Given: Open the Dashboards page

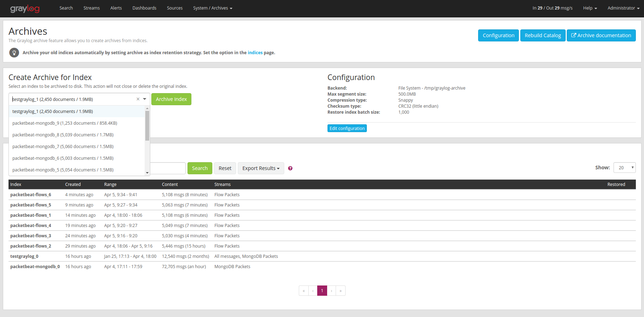Looking at the screenshot, I should click(x=144, y=8).
